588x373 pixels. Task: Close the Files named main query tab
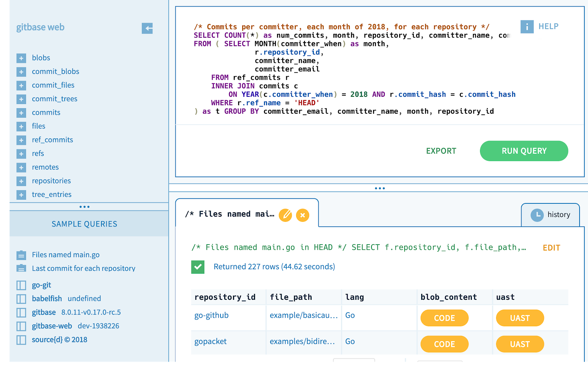coord(302,214)
